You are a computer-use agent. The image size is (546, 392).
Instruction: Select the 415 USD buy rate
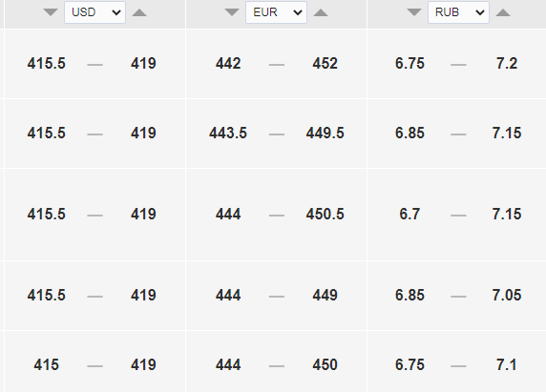coord(47,365)
